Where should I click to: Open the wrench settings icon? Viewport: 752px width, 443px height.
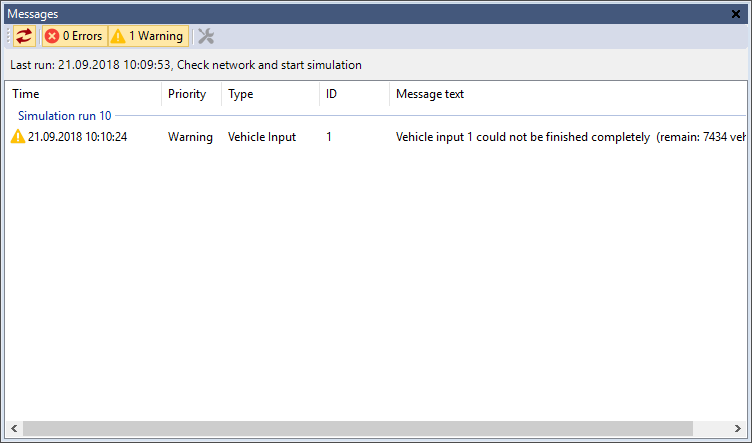pyautogui.click(x=206, y=36)
